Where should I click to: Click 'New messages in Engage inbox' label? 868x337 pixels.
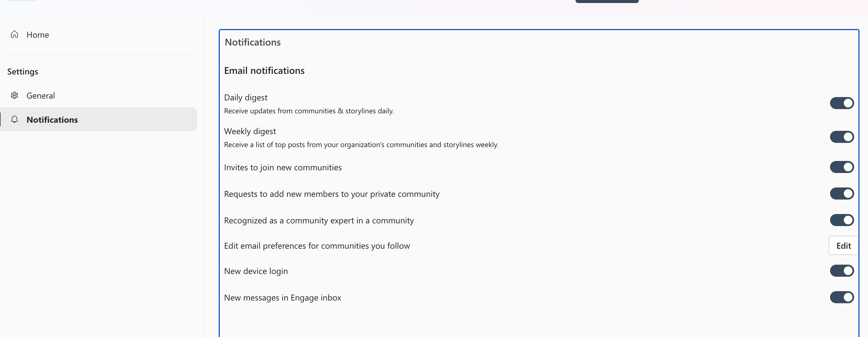(x=283, y=298)
